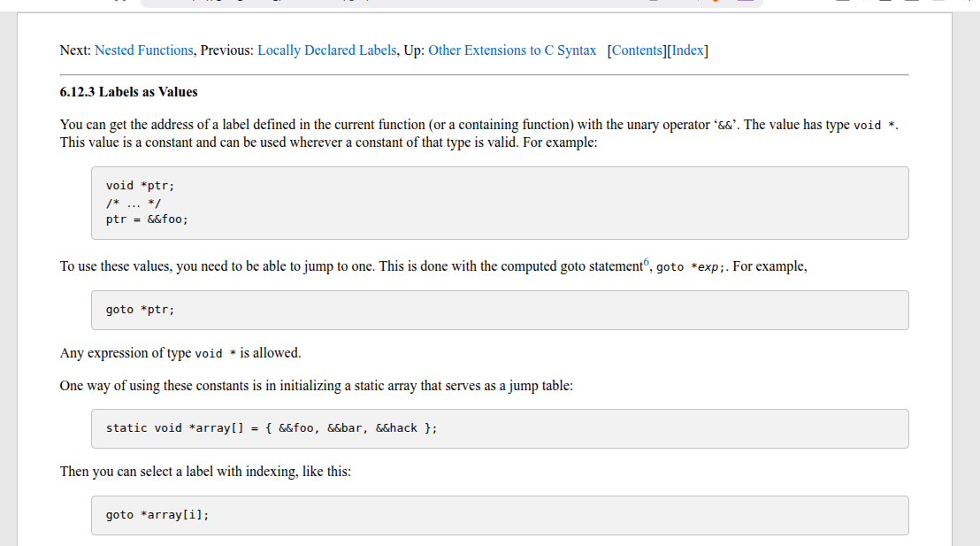Click 'Any expression of type void *' sentence
This screenshot has width=980, height=546.
(x=180, y=353)
